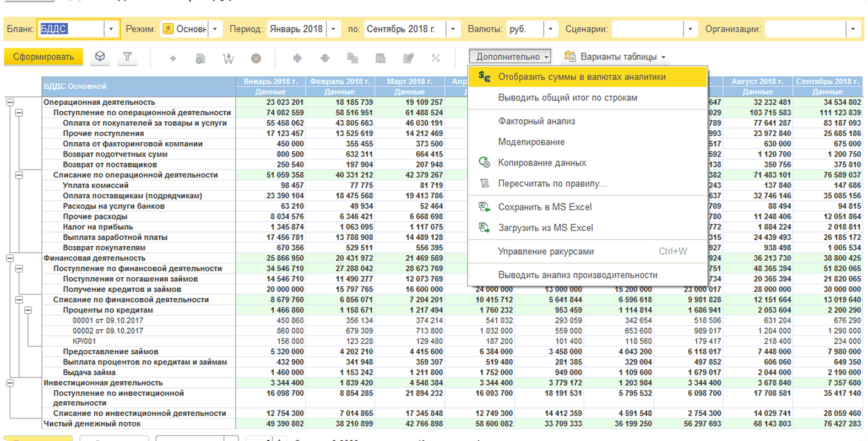Viewport: 868px width, 441px height.
Task: Click the paste clipboard icon
Action: pos(381,58)
